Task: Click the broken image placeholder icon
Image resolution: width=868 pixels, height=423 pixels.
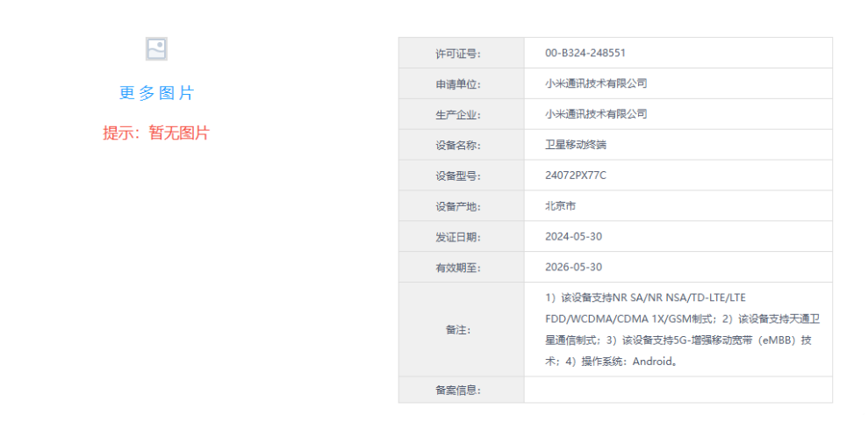Action: click(156, 49)
